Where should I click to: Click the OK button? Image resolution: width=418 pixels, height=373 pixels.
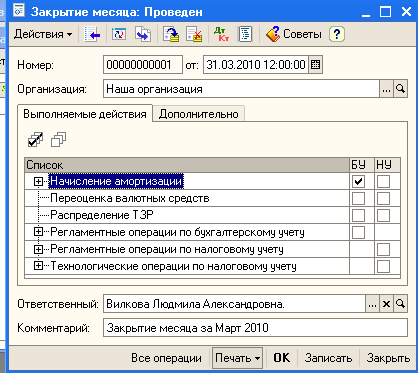click(x=282, y=358)
